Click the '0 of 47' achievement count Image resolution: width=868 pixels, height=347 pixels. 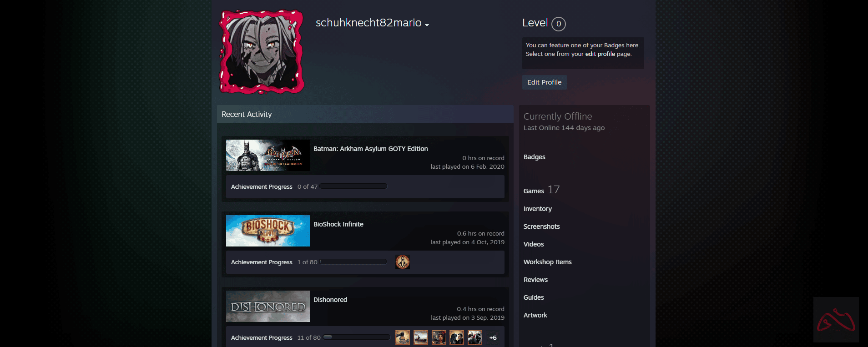[308, 186]
